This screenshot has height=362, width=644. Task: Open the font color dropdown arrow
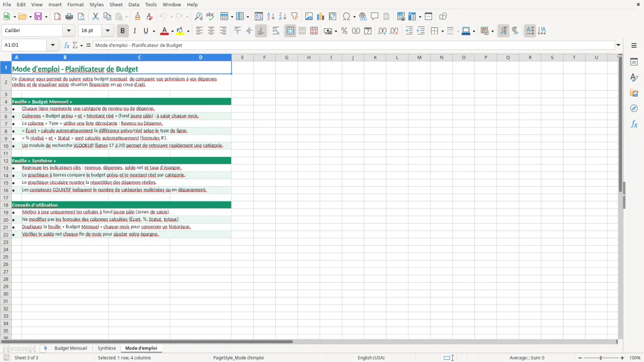point(172,31)
